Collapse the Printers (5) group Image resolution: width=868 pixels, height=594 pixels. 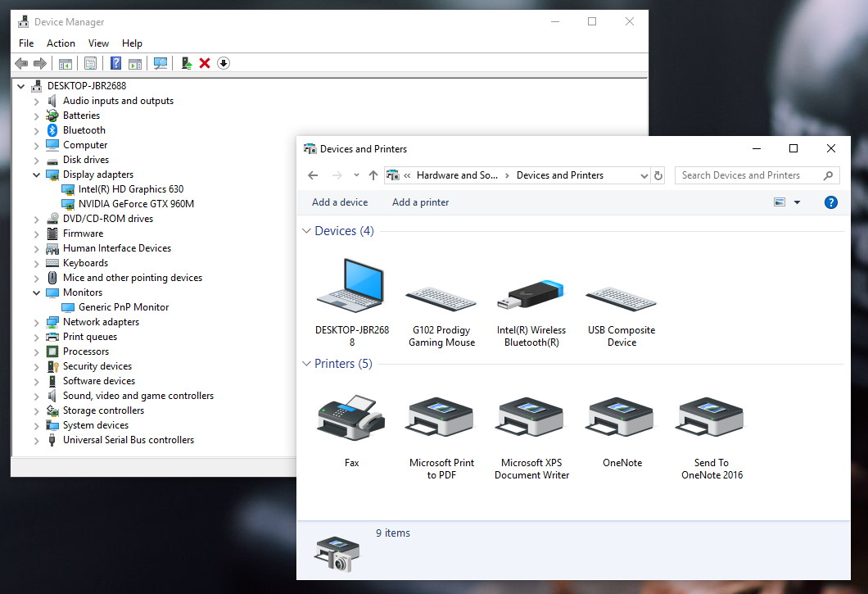(x=306, y=364)
